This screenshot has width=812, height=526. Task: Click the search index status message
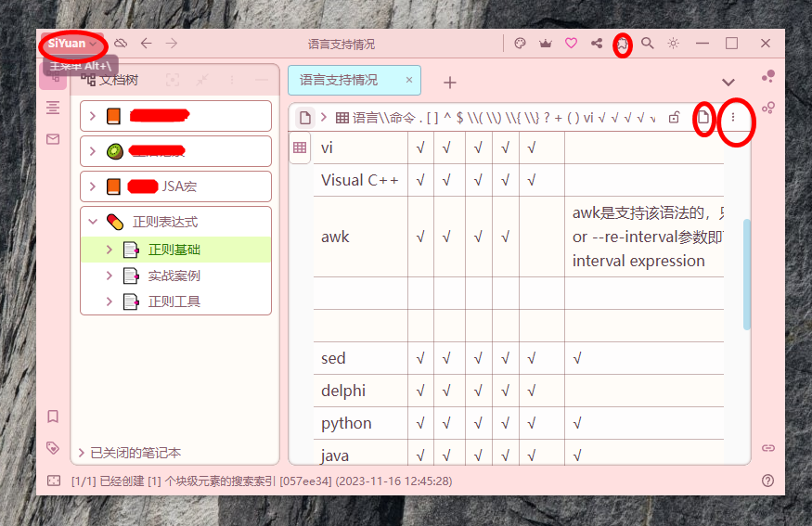click(262, 481)
